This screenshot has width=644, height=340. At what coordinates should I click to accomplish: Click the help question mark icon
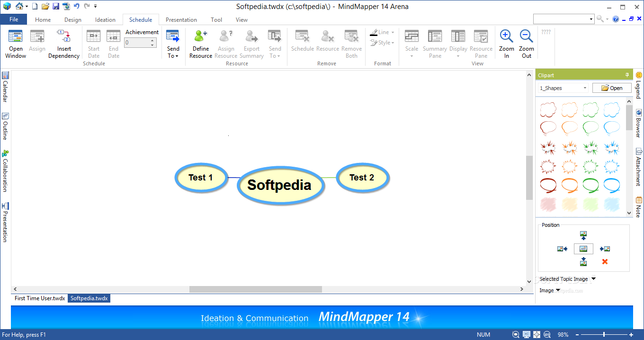[x=616, y=19]
